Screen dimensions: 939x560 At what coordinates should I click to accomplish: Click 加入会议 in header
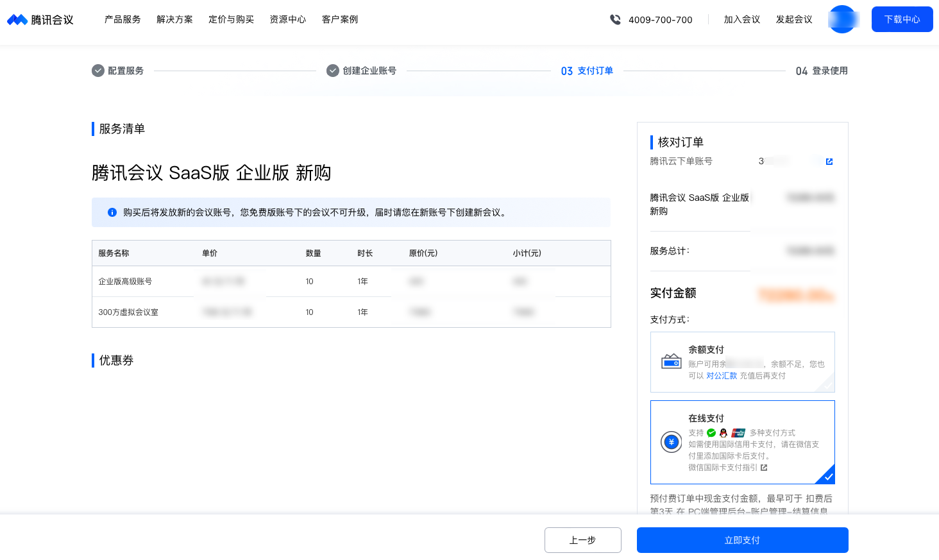coord(742,19)
